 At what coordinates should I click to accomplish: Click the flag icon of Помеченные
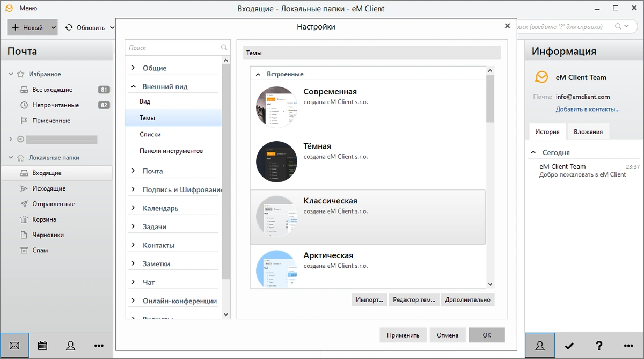point(24,120)
